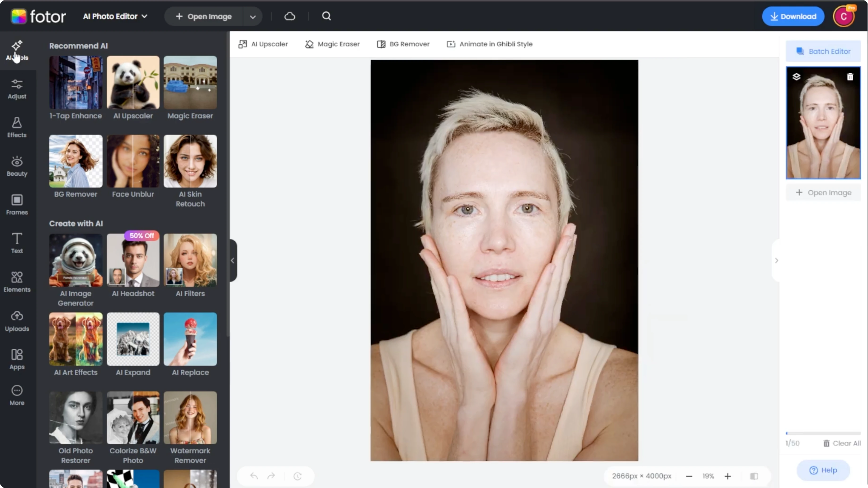Click the history clock icon
868x488 pixels.
pyautogui.click(x=297, y=476)
